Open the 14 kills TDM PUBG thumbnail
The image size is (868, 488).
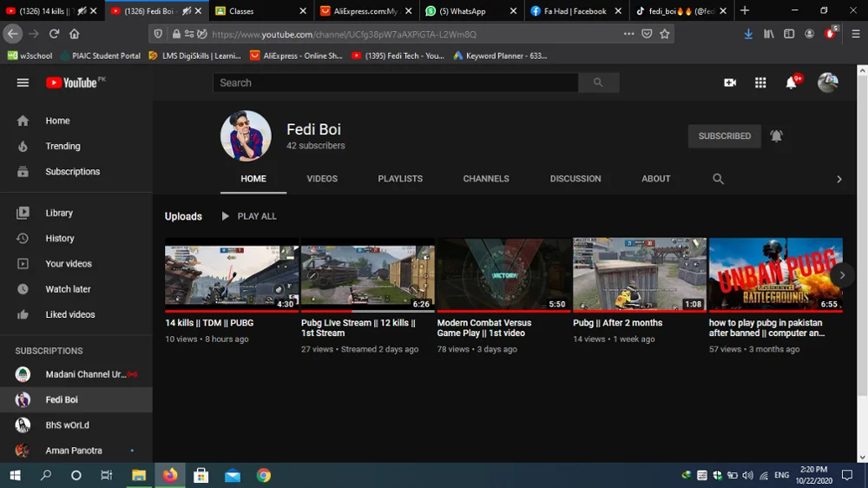point(232,275)
